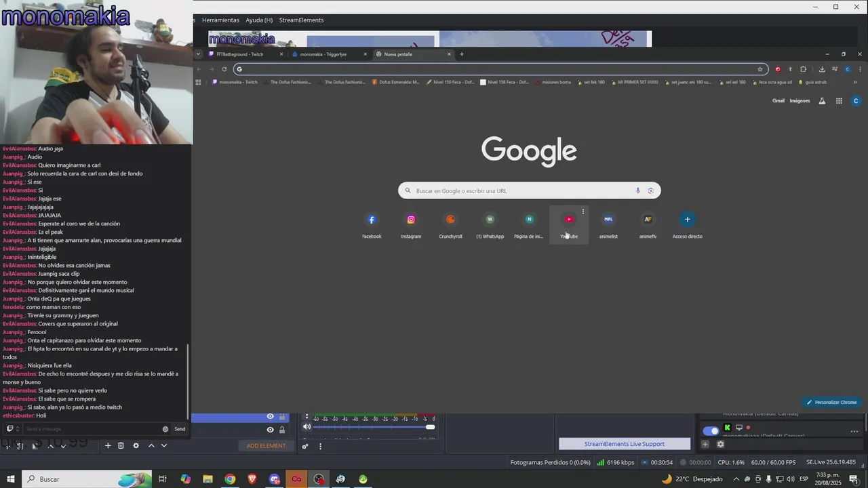Open canvas row three-dot options
Viewport: 868px width, 488px height.
pyautogui.click(x=854, y=431)
